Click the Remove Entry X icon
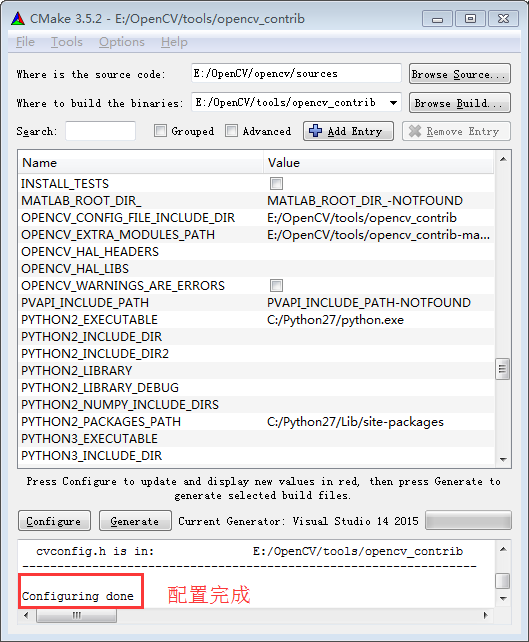This screenshot has height=642, width=529. click(x=415, y=131)
